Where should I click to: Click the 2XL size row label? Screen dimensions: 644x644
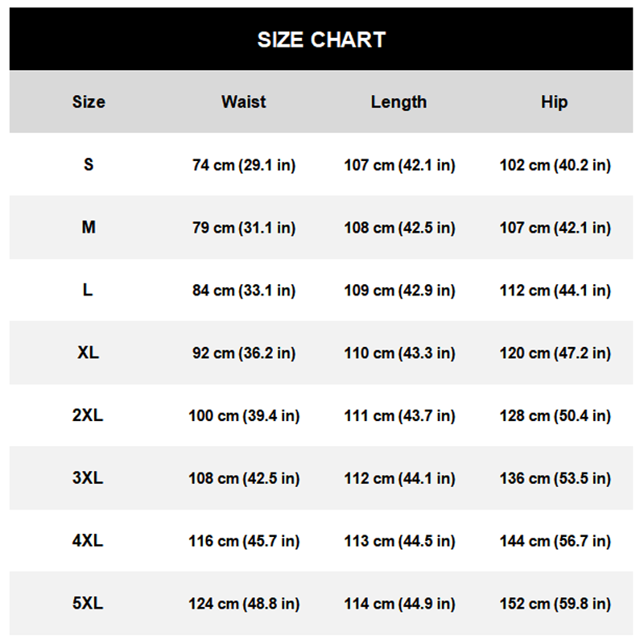point(88,415)
